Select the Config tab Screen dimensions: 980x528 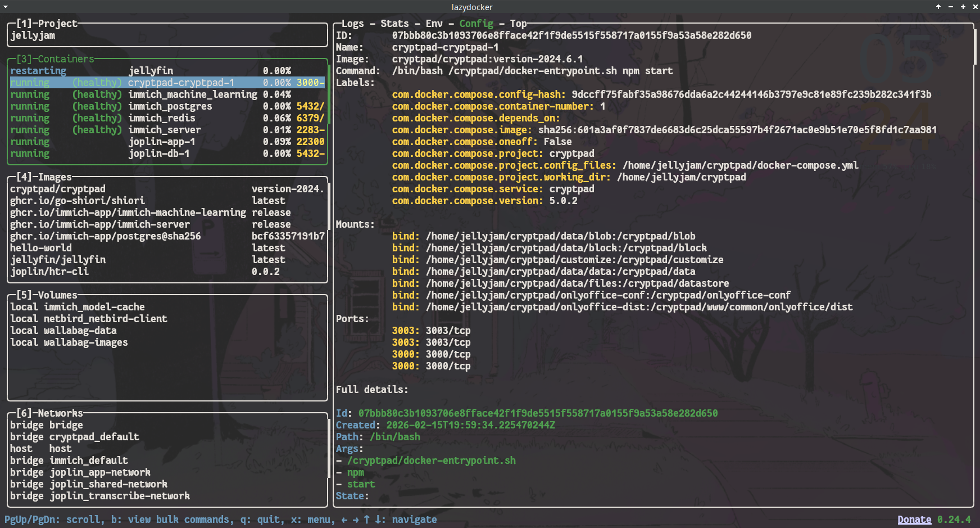point(476,24)
